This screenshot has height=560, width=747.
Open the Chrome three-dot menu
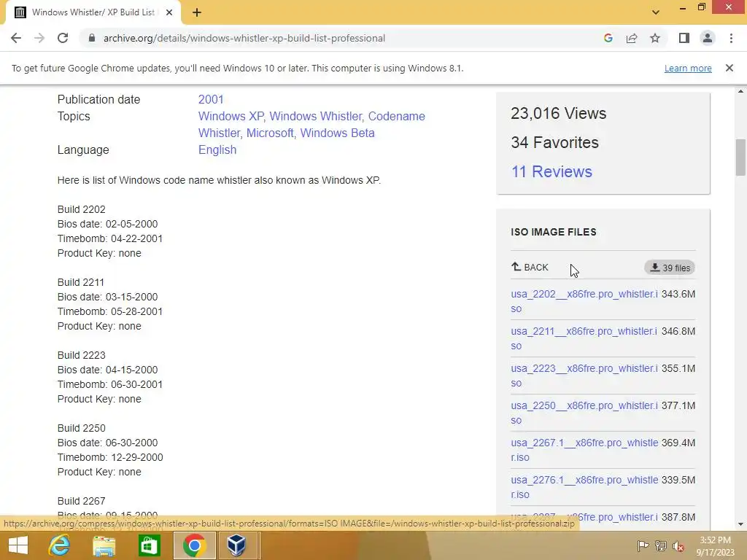pos(731,38)
